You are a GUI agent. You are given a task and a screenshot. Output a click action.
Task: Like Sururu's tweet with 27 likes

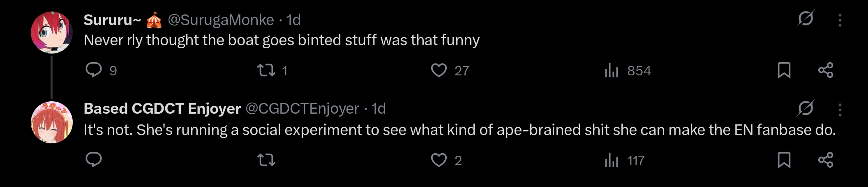[x=439, y=70]
